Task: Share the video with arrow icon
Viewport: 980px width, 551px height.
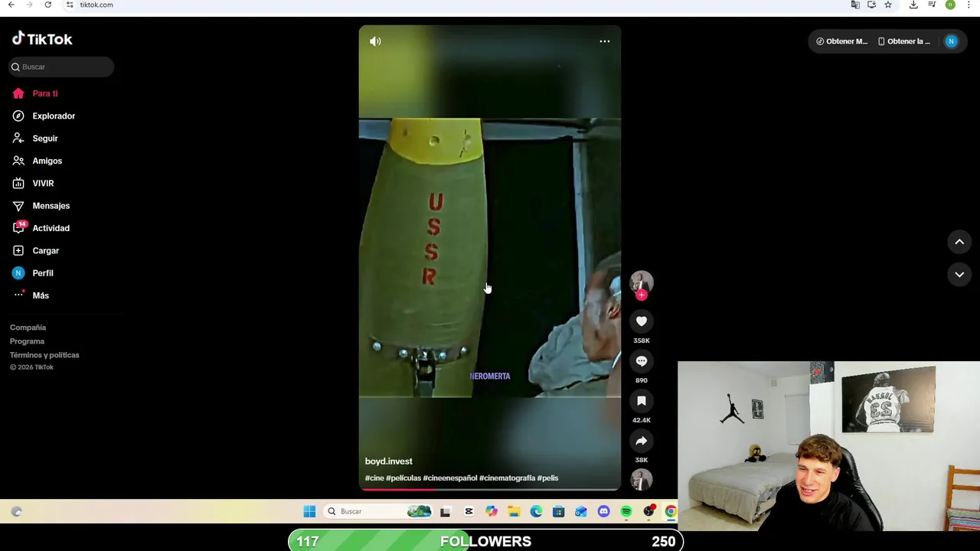Action: pyautogui.click(x=642, y=441)
